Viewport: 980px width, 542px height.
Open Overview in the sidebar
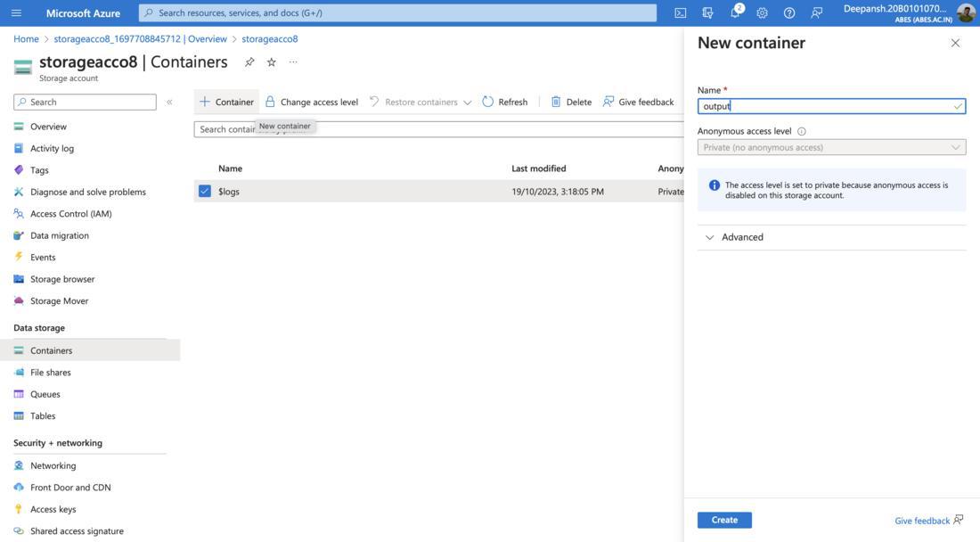[x=48, y=127]
